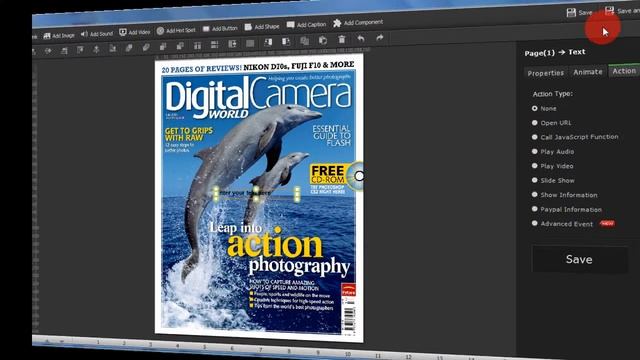Click the Action Type: label
This screenshot has width=640, height=360.
(x=552, y=94)
